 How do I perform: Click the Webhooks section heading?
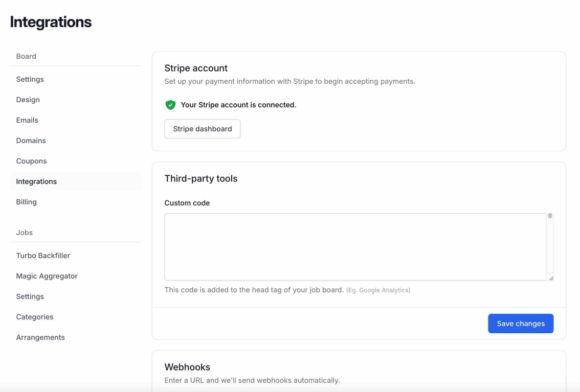[x=187, y=366]
